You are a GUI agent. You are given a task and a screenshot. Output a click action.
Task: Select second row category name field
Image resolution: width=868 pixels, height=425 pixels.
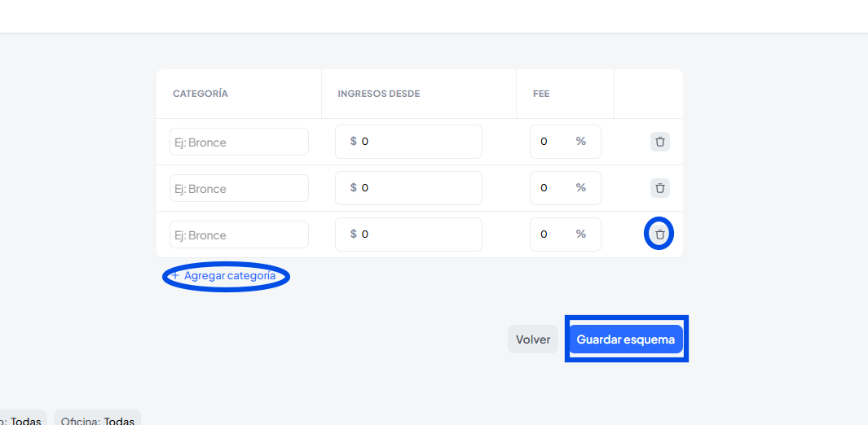(239, 188)
